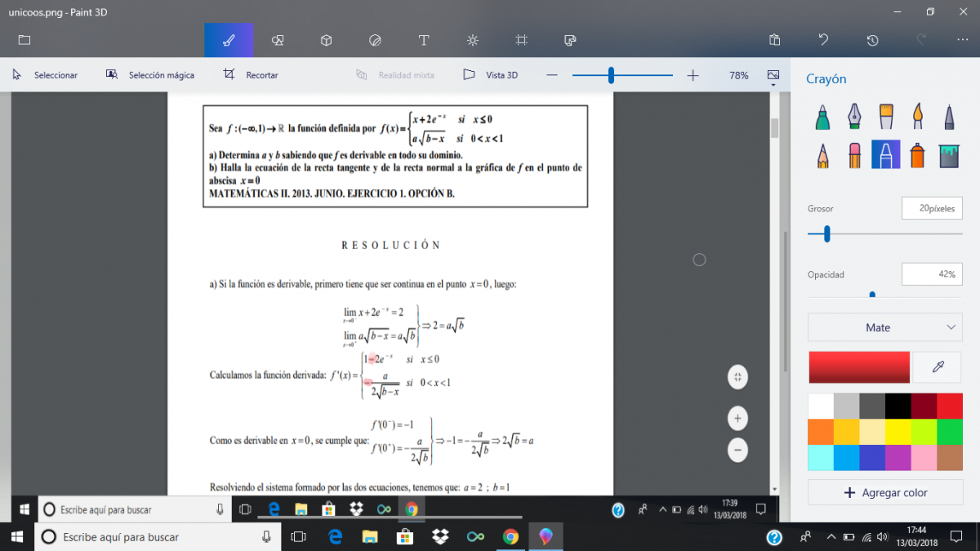Click the round canvas zoom-out button
Screen dimensions: 980x551
click(737, 450)
